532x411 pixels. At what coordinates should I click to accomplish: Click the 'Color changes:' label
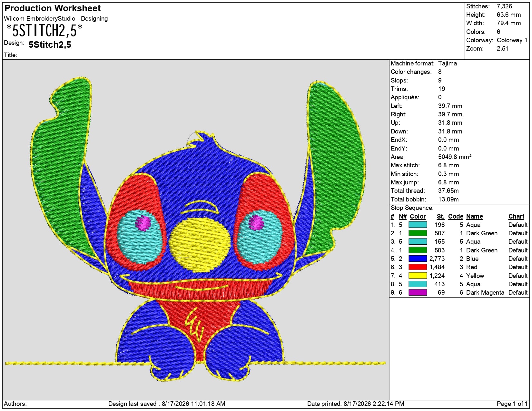tap(411, 72)
